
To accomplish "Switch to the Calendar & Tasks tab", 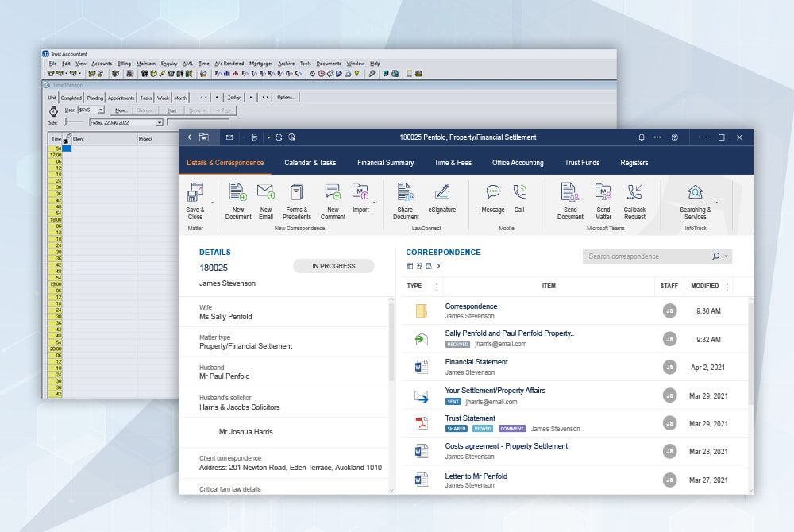I will click(310, 163).
